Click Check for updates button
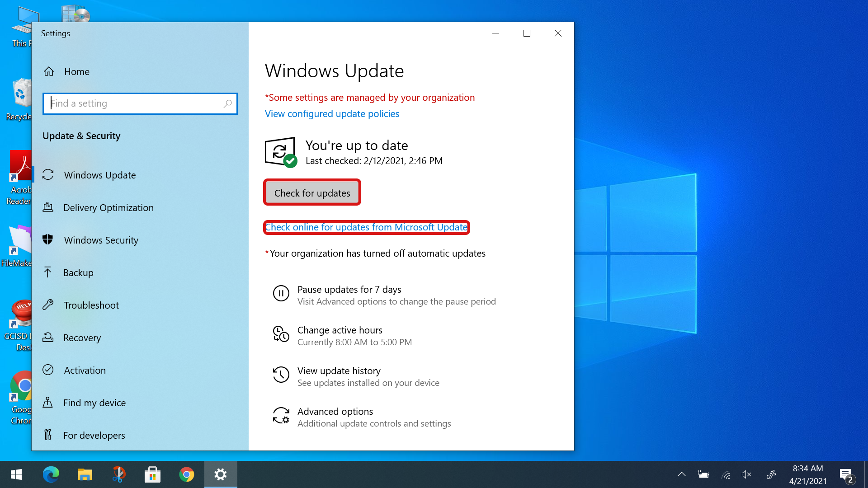Image resolution: width=868 pixels, height=488 pixels. pos(312,193)
